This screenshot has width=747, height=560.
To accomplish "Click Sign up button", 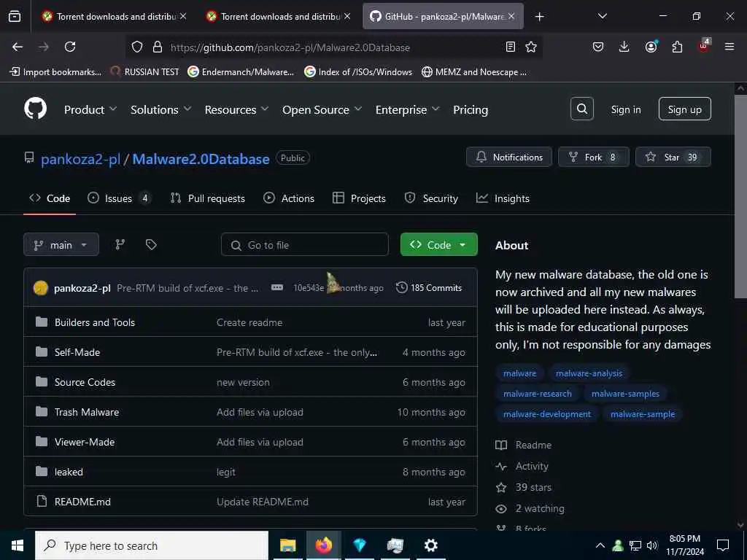I will pos(684,109).
